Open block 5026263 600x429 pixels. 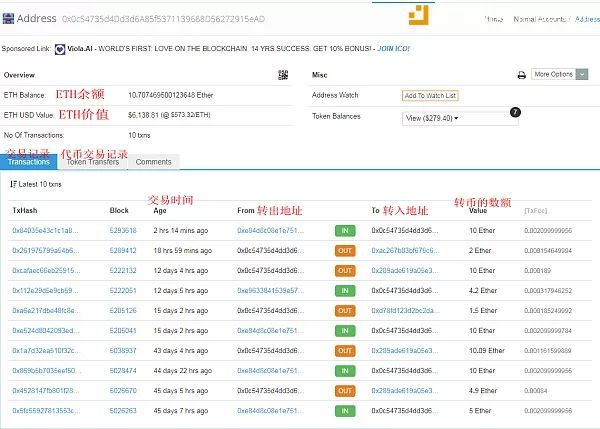click(x=123, y=411)
